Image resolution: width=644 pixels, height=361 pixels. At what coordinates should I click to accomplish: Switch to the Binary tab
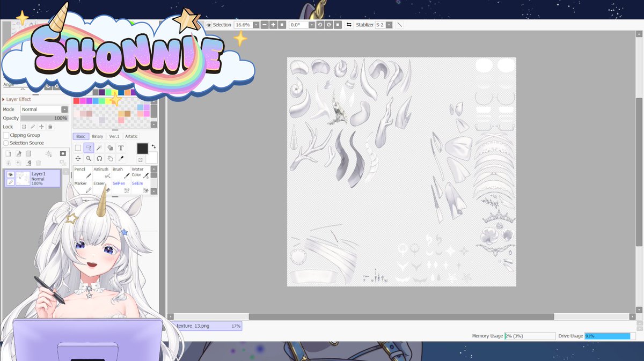tap(97, 136)
